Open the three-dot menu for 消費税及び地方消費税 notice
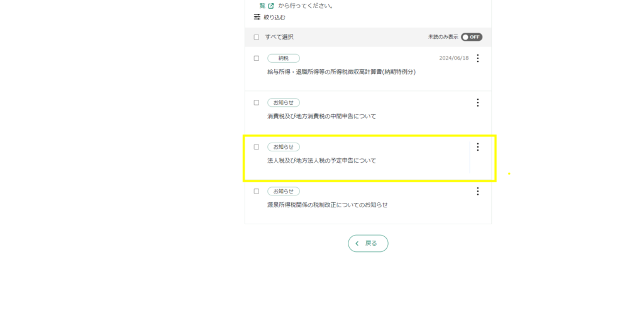 pos(477,102)
